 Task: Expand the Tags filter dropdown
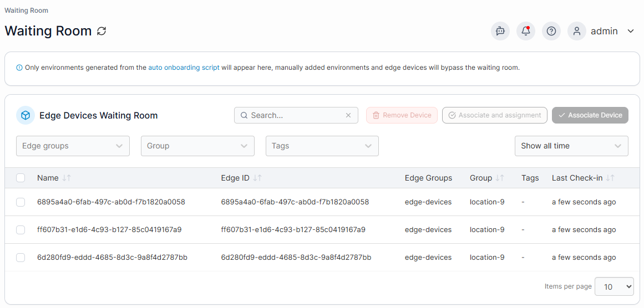coord(322,146)
